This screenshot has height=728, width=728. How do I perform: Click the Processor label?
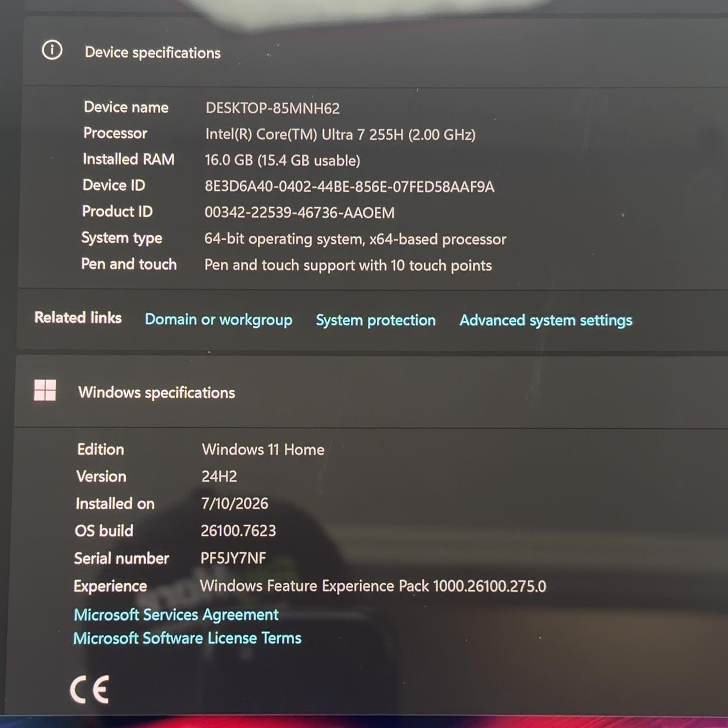coord(115,133)
